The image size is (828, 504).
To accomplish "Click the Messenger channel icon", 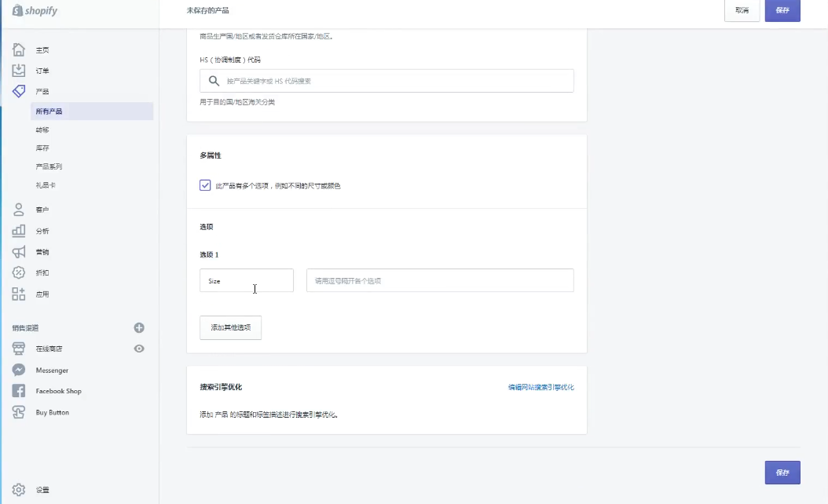I will click(19, 370).
